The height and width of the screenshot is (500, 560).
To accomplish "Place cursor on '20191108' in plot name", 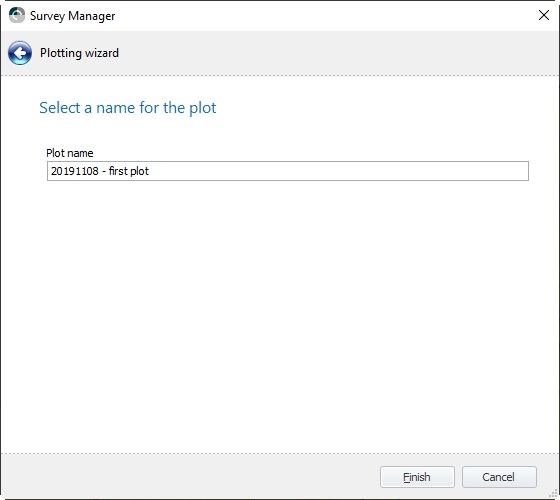I will coord(75,171).
